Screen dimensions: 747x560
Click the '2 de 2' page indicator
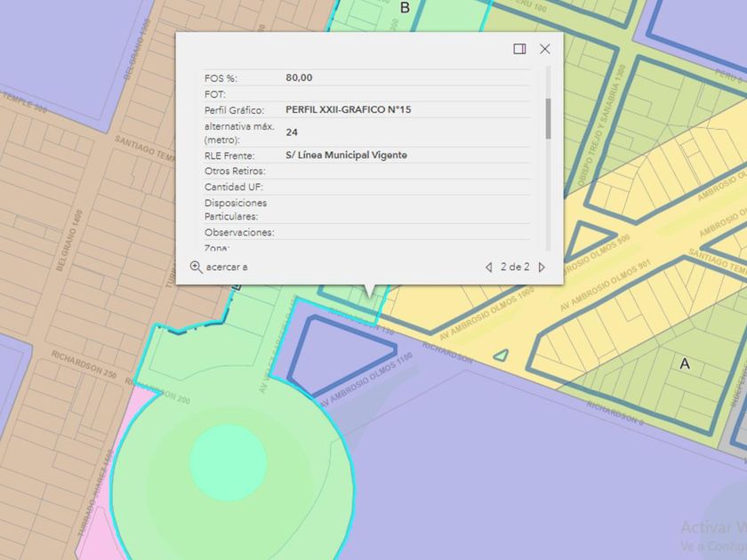coord(515,267)
